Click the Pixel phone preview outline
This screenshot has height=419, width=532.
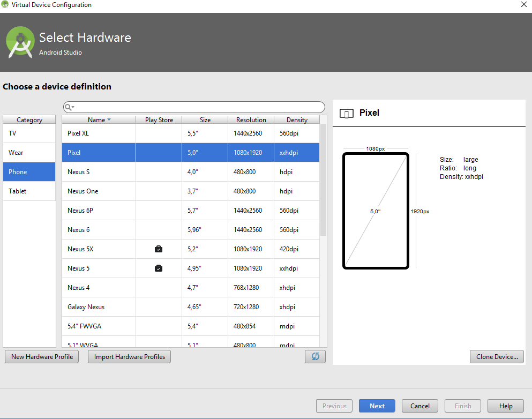(x=376, y=211)
